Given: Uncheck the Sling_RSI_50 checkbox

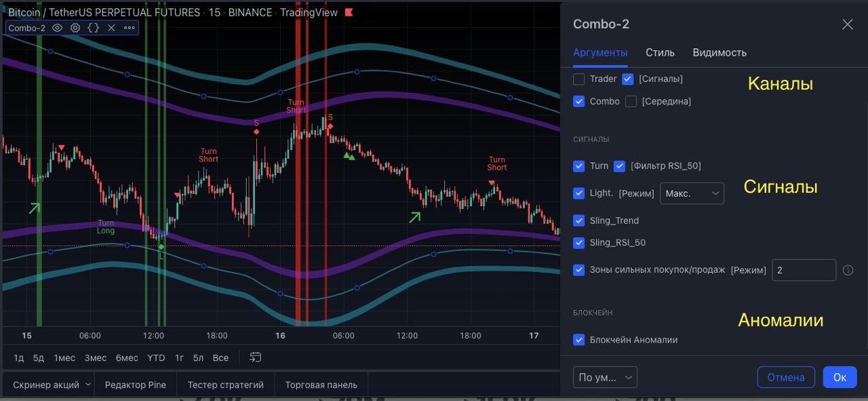Looking at the screenshot, I should click(x=578, y=242).
